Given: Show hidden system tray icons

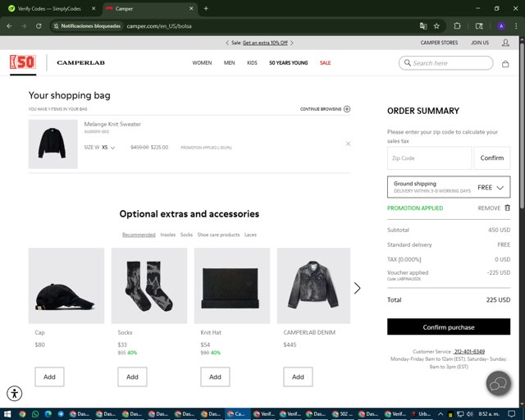Looking at the screenshot, I should (441, 414).
